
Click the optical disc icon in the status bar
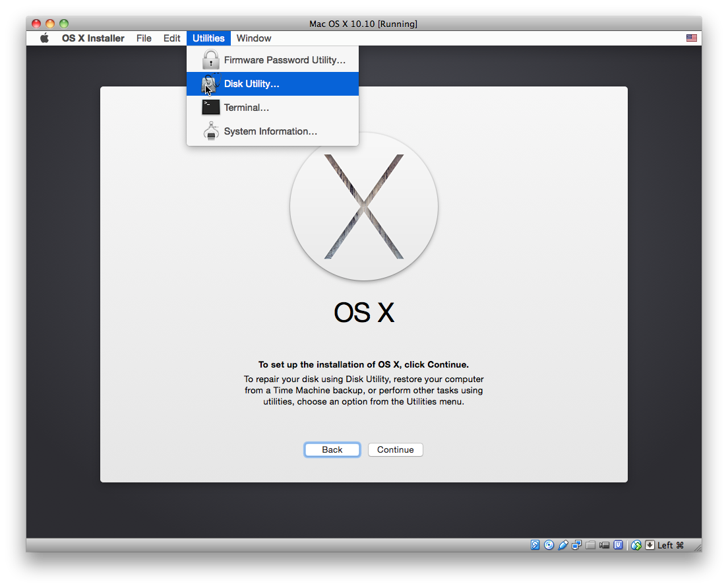tap(549, 544)
